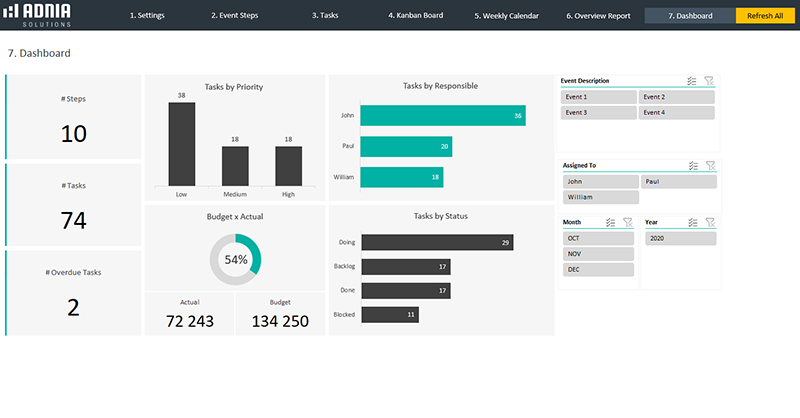Click the 54% Budget x Actual donut chart

click(x=236, y=259)
